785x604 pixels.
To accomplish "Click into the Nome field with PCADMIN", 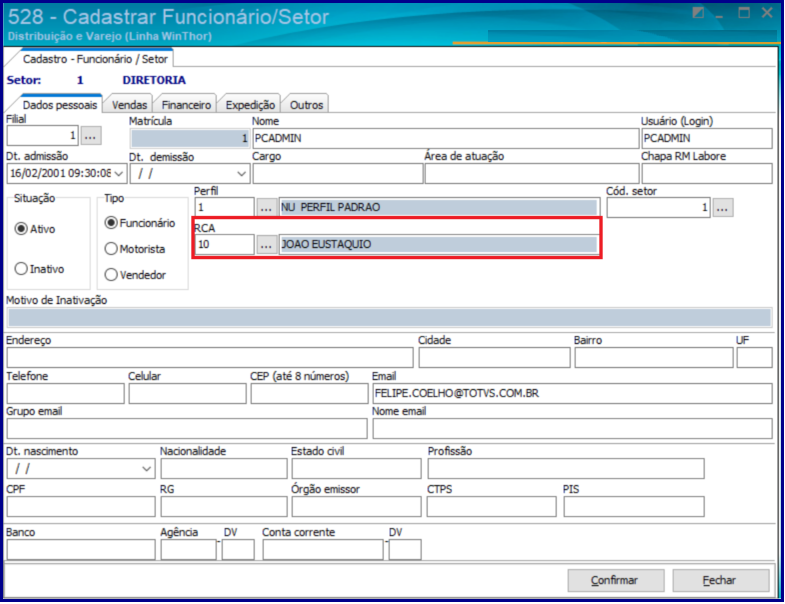I will click(x=445, y=138).
